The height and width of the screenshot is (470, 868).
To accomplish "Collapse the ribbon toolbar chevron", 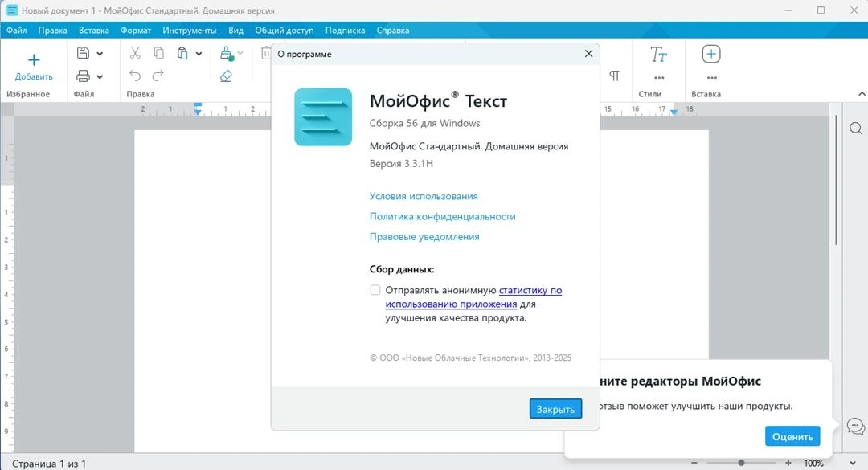I will pos(862,94).
